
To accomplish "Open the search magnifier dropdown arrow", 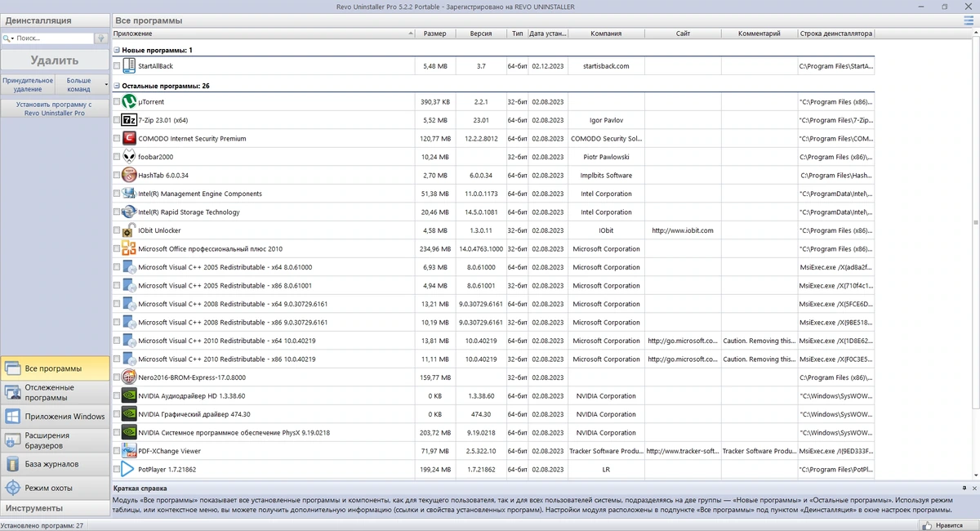I will pyautogui.click(x=14, y=38).
